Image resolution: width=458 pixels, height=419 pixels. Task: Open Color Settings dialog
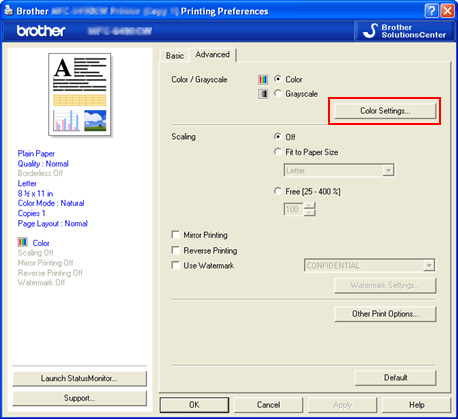(385, 111)
